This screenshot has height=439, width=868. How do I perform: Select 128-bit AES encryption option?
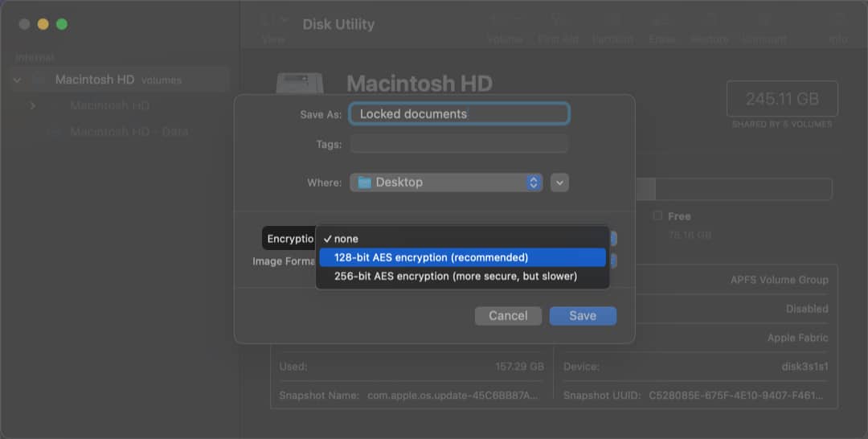pyautogui.click(x=462, y=257)
